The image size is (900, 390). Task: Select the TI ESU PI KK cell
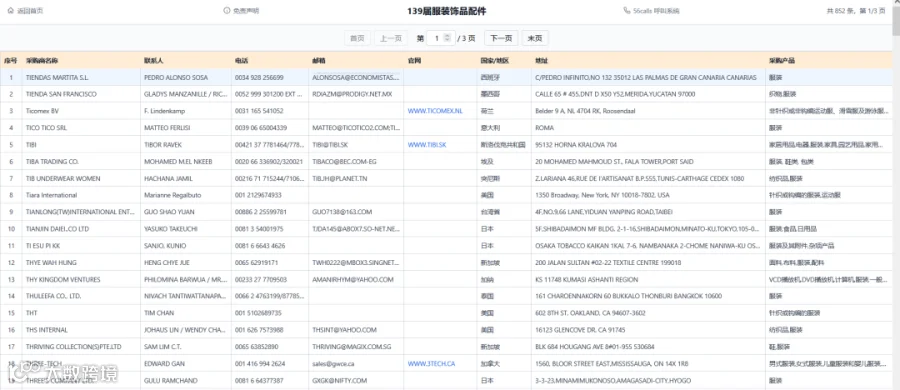[81, 246]
